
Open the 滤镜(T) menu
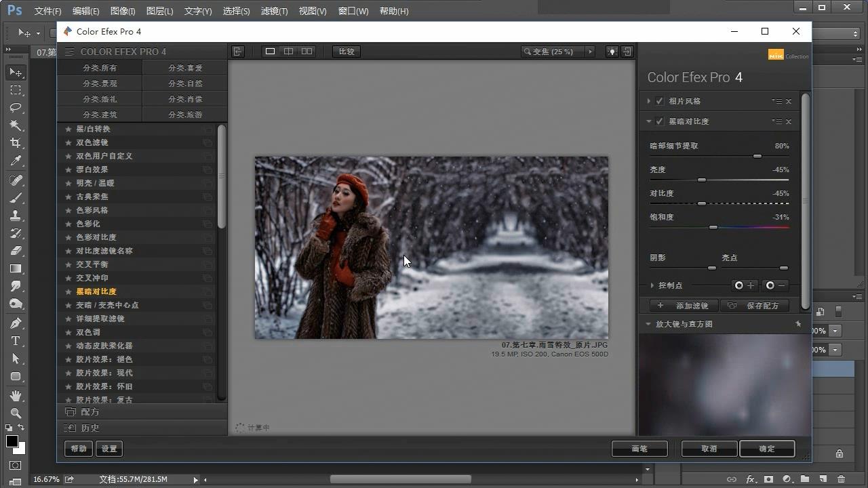(x=274, y=11)
